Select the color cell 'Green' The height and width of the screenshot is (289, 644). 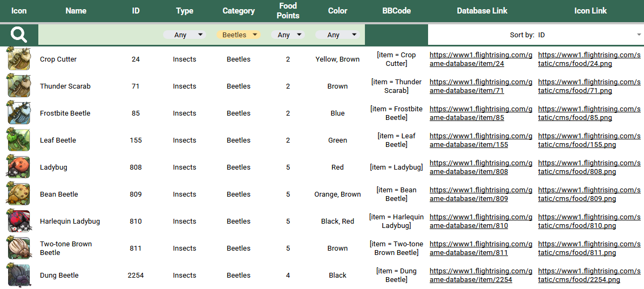337,140
